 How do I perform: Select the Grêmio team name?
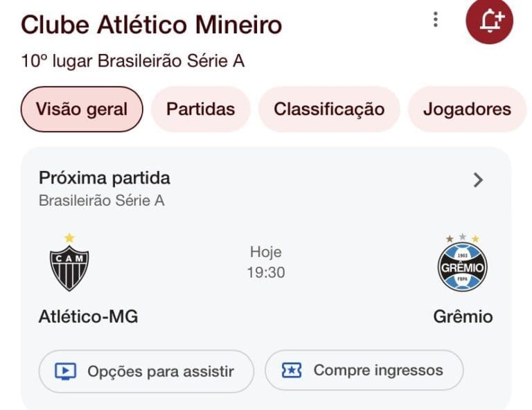[463, 317]
